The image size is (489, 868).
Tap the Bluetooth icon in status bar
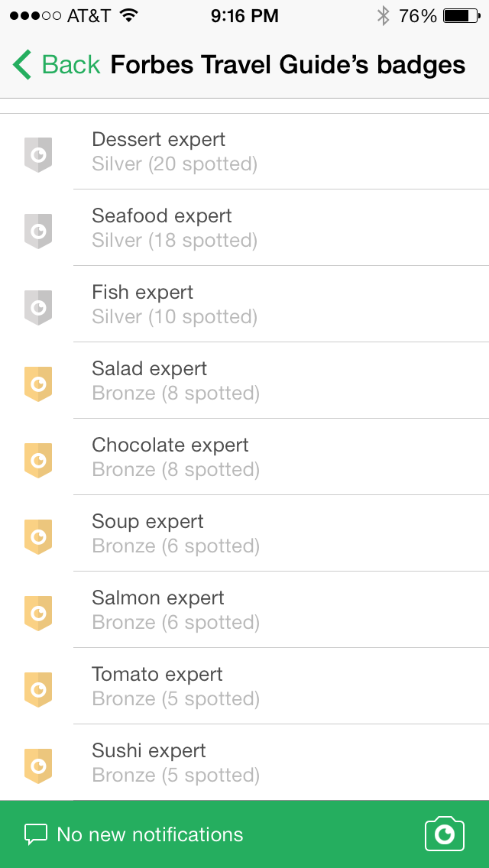pyautogui.click(x=383, y=16)
